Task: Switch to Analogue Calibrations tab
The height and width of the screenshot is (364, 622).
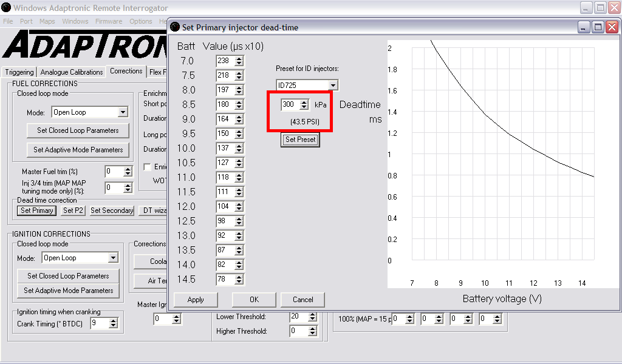Action: point(72,72)
